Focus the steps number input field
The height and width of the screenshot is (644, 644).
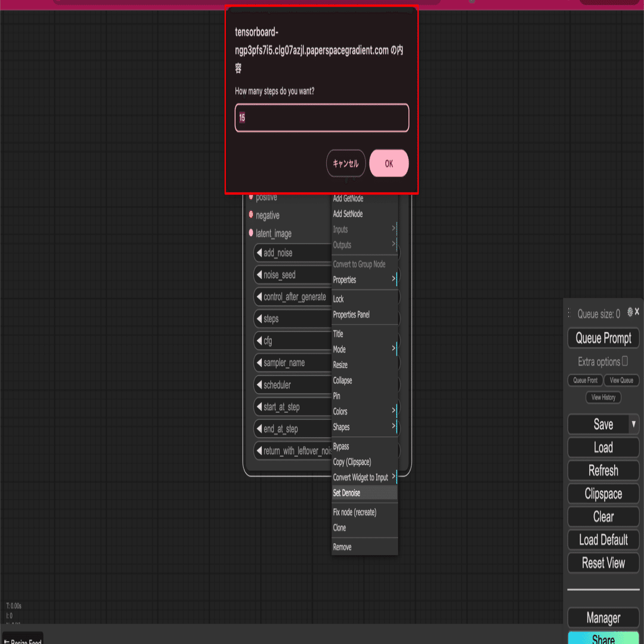pyautogui.click(x=321, y=118)
